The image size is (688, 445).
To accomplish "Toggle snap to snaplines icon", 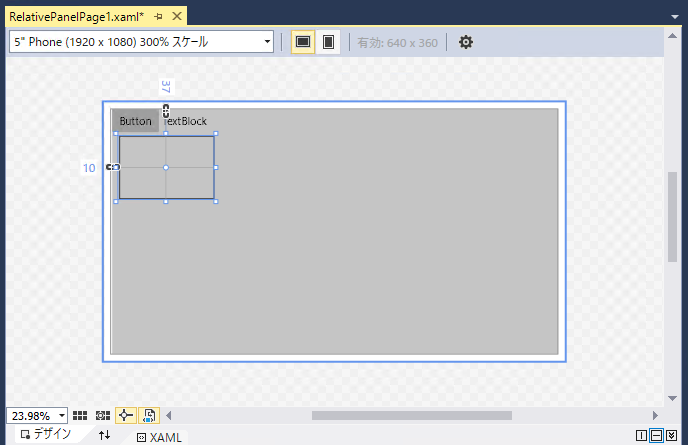I will pos(125,415).
